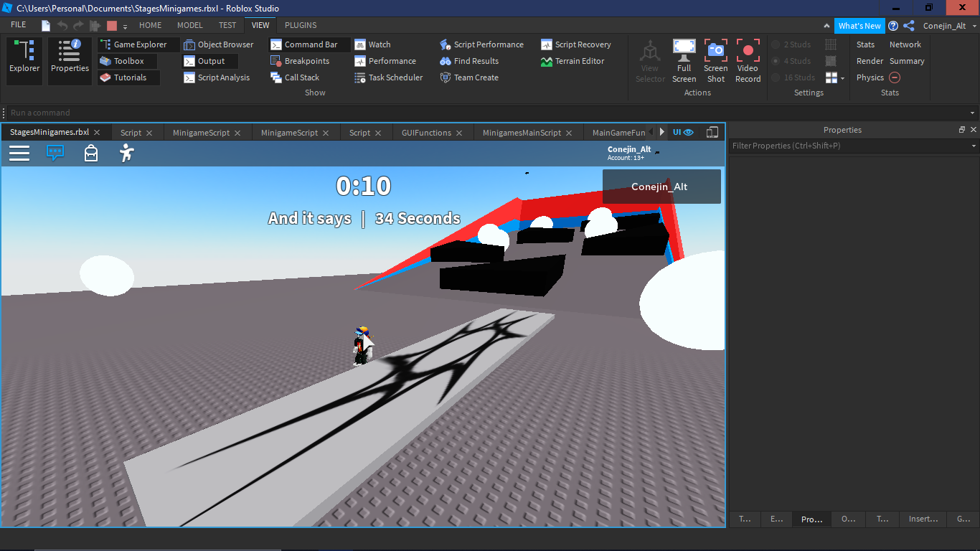Open the quick access toolbar dropdown arrow

(125, 27)
